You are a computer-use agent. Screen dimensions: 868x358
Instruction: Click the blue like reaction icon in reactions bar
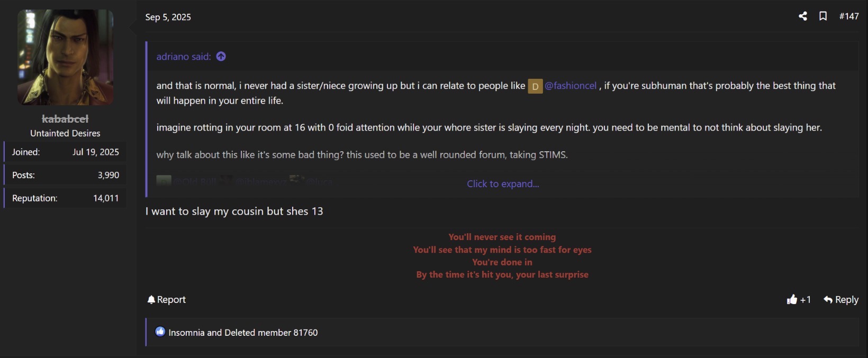(x=160, y=332)
